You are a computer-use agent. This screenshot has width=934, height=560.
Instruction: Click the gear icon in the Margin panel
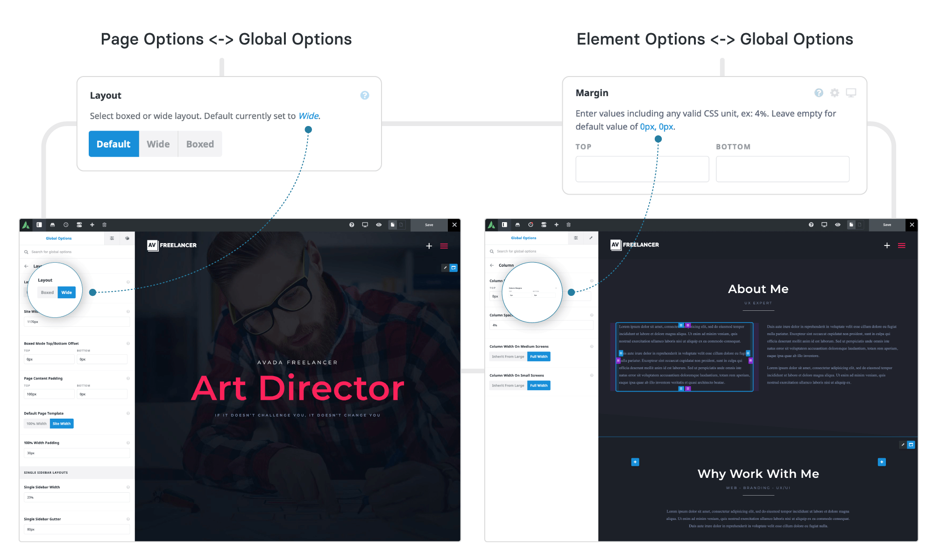pos(835,93)
